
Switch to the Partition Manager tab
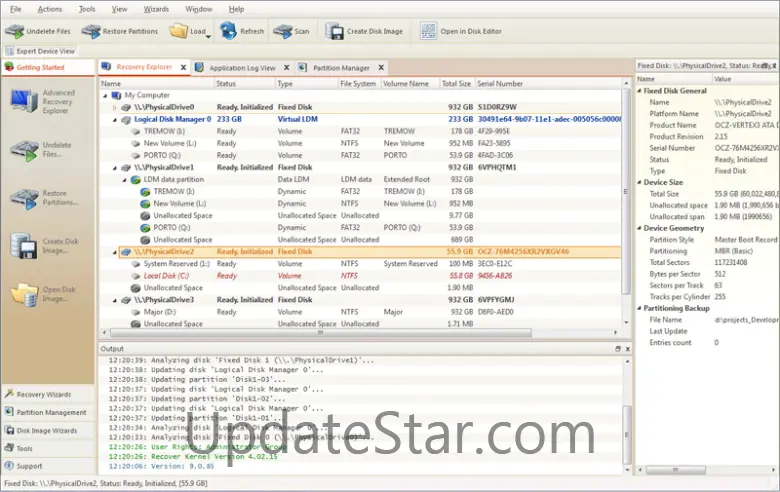tap(341, 68)
